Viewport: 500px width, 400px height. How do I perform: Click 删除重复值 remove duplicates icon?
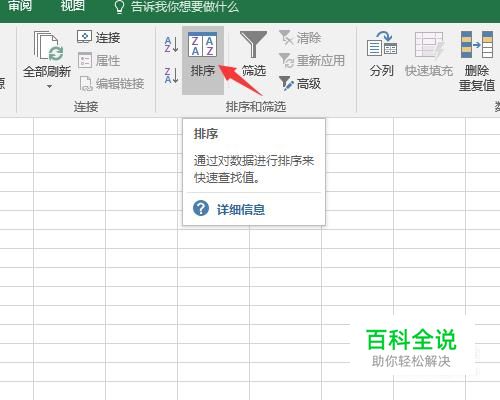477,45
